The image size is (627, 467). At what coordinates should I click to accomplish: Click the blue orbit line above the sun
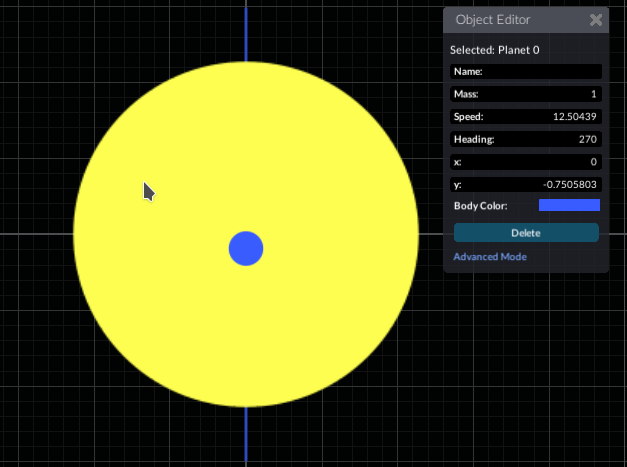pyautogui.click(x=246, y=30)
